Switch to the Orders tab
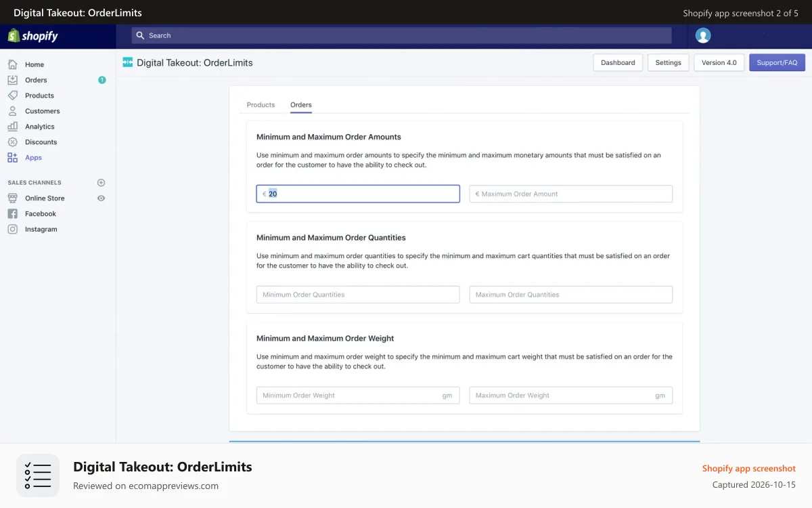The width and height of the screenshot is (812, 508). click(x=301, y=105)
